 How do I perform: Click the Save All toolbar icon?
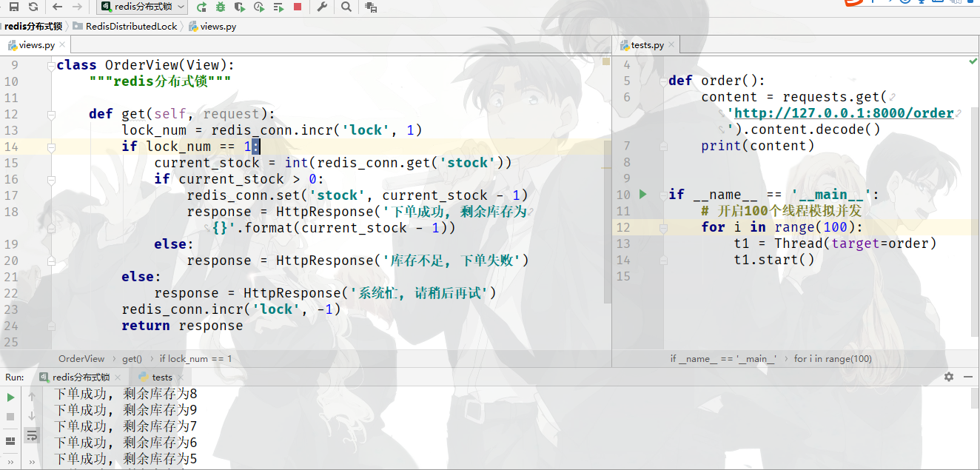pos(13,7)
